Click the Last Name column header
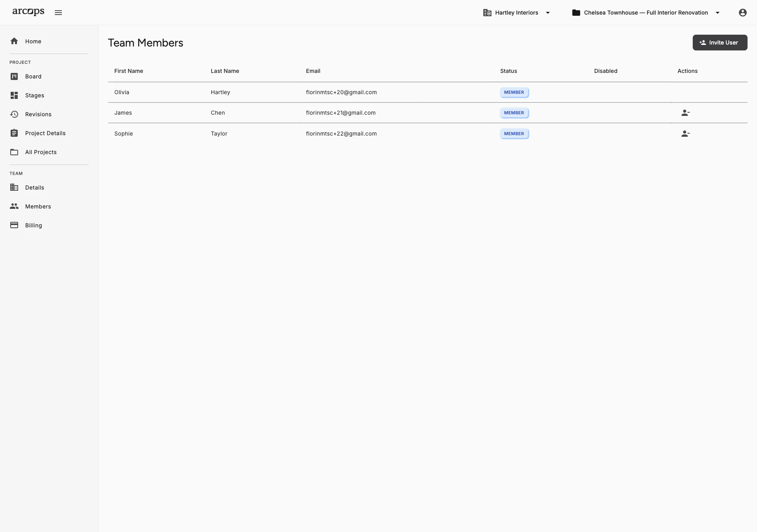The height and width of the screenshot is (532, 757). coord(225,71)
